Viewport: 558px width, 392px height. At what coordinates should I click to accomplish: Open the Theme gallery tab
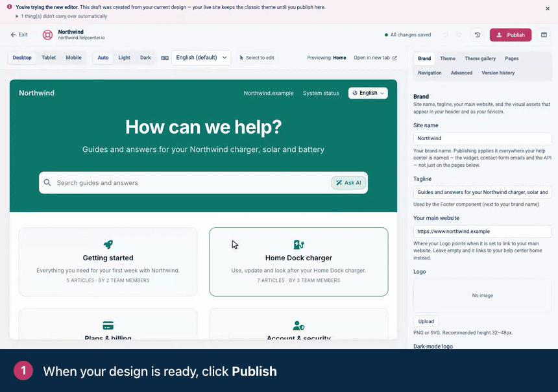tap(480, 58)
